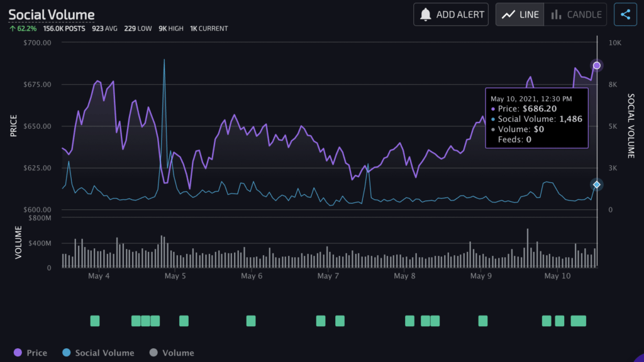Click the purple price point marker
This screenshot has height=362, width=644.
click(596, 65)
